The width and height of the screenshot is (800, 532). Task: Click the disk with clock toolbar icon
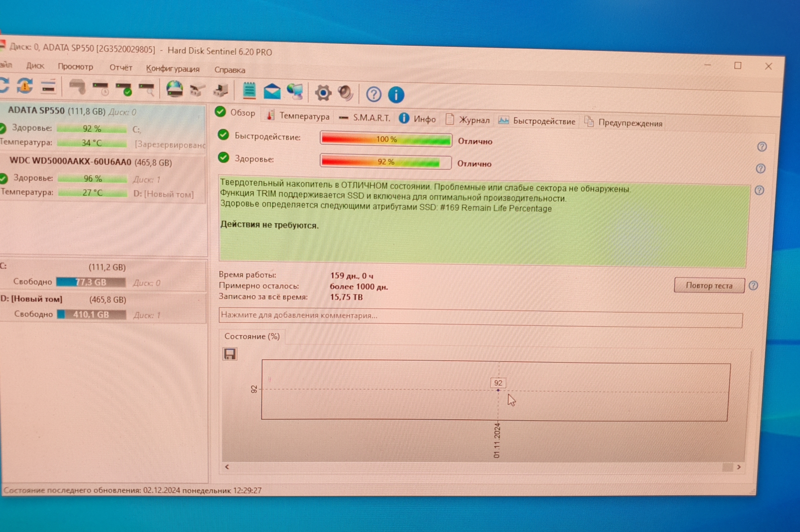(100, 89)
